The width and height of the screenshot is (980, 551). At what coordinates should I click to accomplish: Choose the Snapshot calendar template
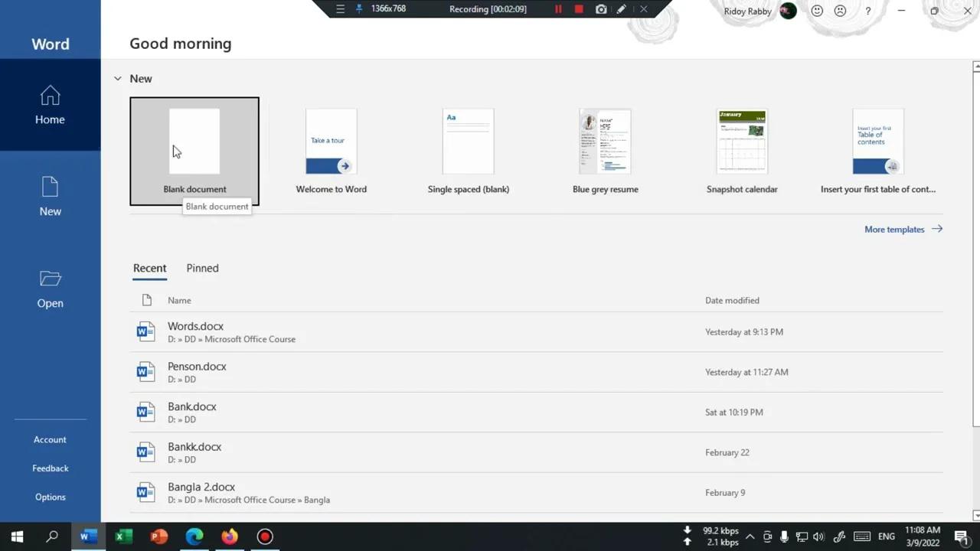[742, 152]
